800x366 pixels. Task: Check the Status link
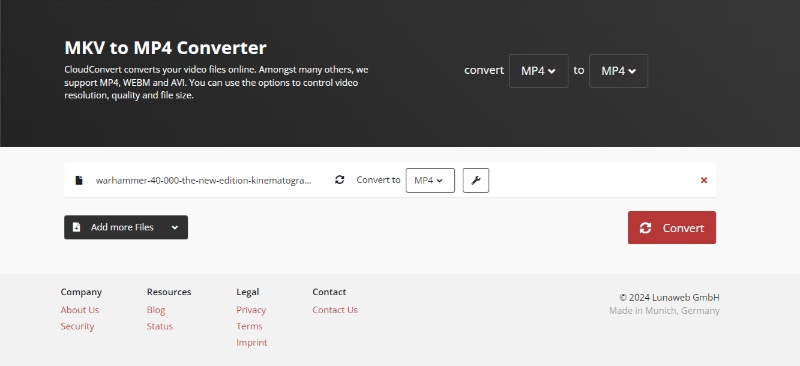pyautogui.click(x=160, y=326)
